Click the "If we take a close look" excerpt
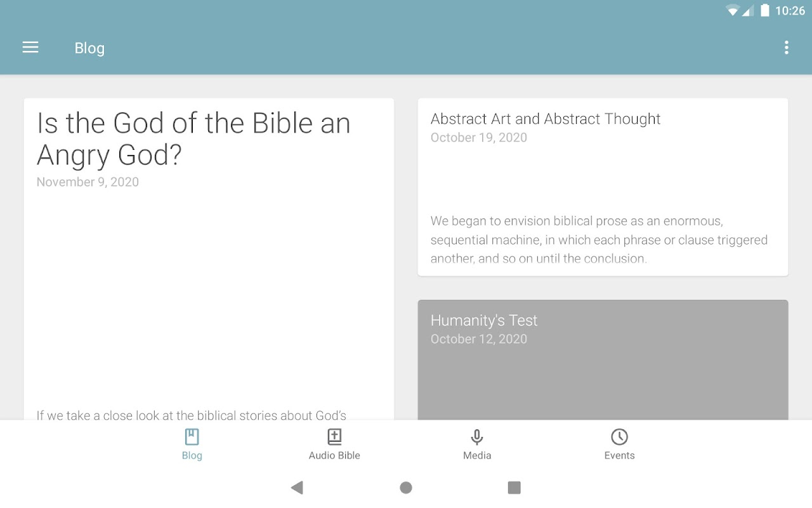The height and width of the screenshot is (508, 812). (x=192, y=415)
